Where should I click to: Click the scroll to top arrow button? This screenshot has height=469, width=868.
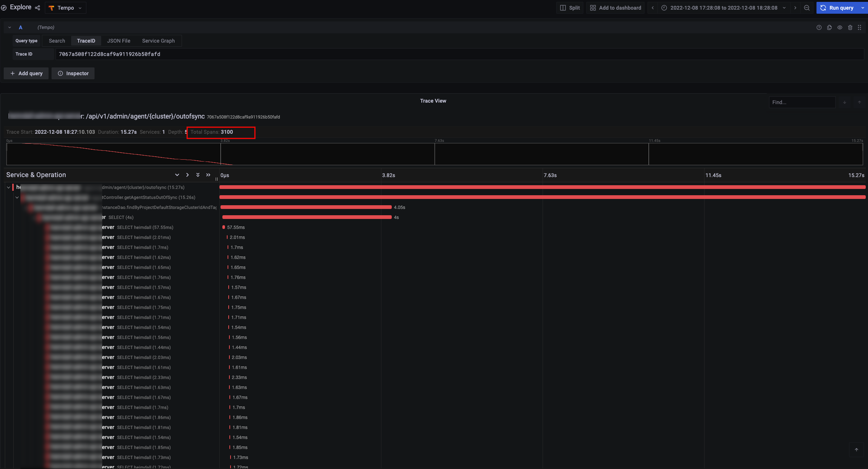857,450
